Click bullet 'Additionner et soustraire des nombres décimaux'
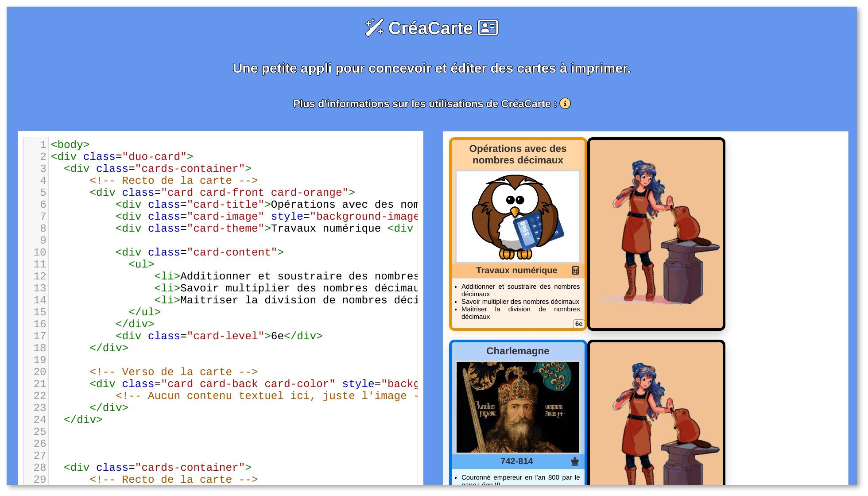The height and width of the screenshot is (496, 868). point(520,290)
